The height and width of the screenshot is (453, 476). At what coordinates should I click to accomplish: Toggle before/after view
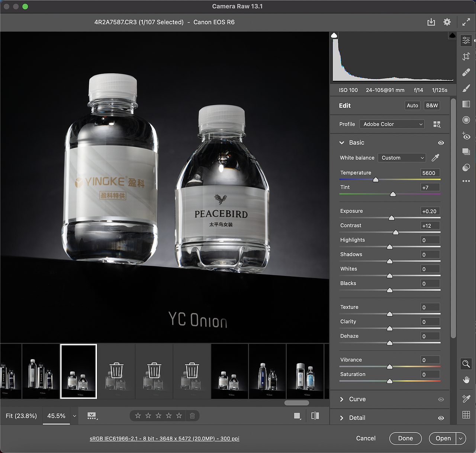coord(315,416)
